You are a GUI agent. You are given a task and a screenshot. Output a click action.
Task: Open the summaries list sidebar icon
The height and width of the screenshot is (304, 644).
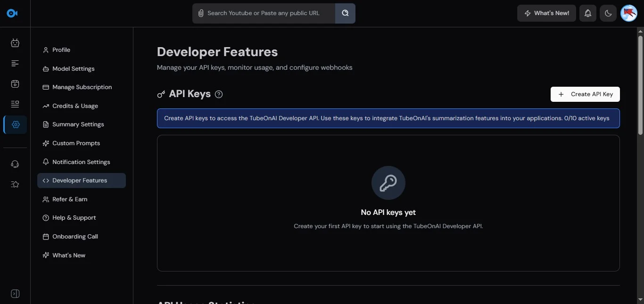(15, 63)
